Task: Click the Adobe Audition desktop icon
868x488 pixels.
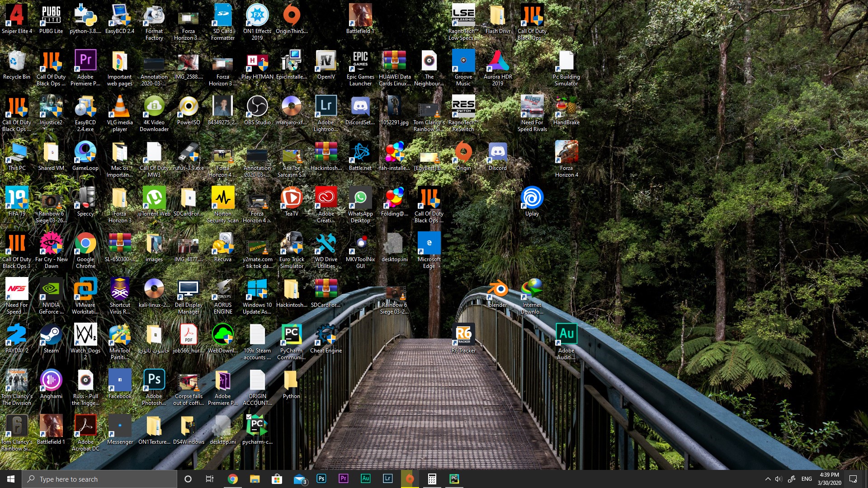Action: [566, 342]
